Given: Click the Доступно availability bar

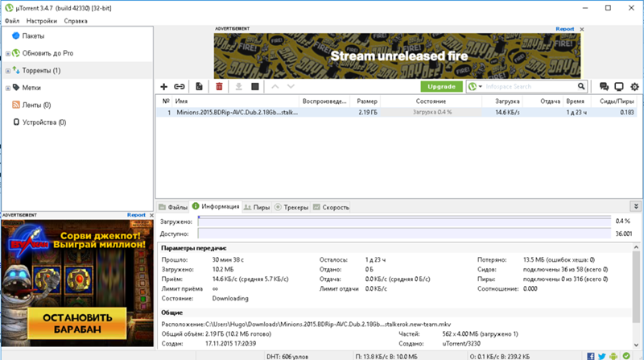Looking at the screenshot, I should click(404, 234).
